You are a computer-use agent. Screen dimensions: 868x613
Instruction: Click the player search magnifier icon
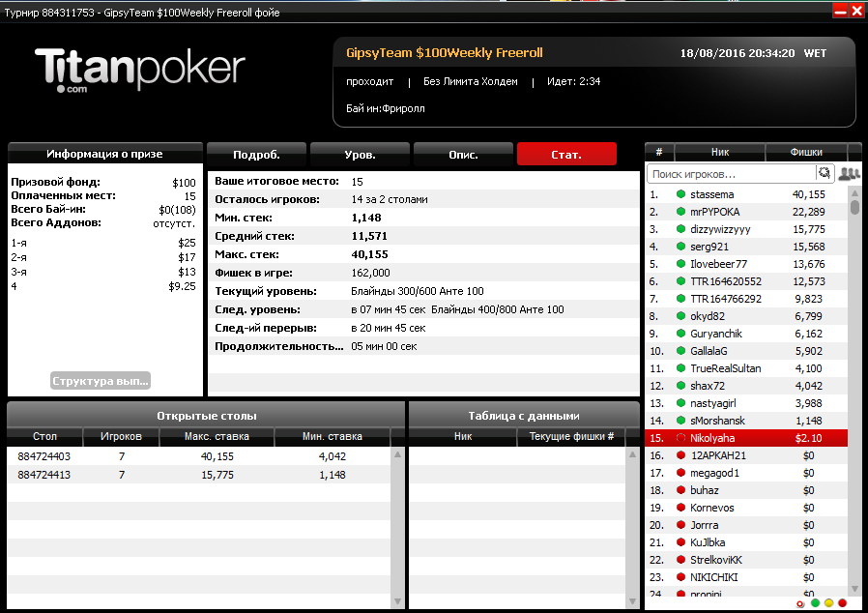[824, 173]
